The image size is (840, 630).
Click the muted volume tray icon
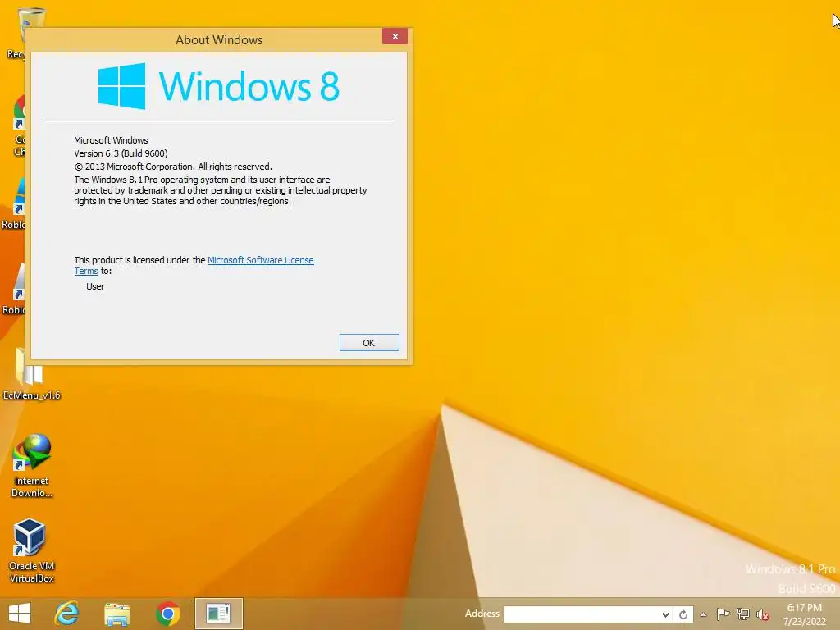pos(763,614)
